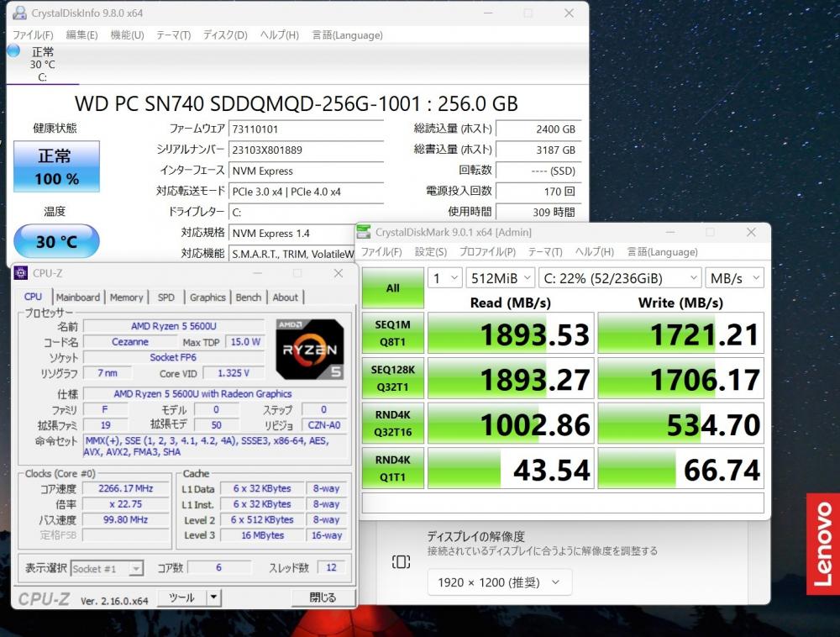Viewport: 840px width, 637px height.
Task: Switch to the Memory tab in CPU-Z
Action: tap(127, 297)
